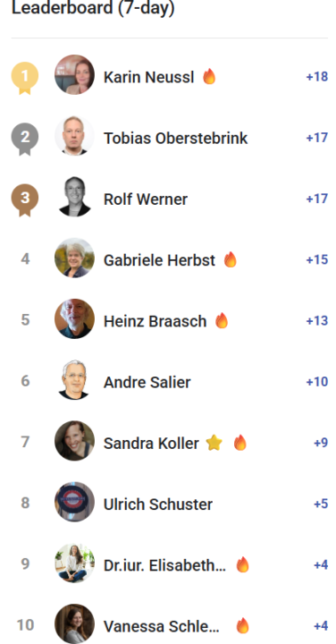Screen dimensions: 336x644
Task: Open the Gabriele Herbst name link
Action: click(x=159, y=260)
